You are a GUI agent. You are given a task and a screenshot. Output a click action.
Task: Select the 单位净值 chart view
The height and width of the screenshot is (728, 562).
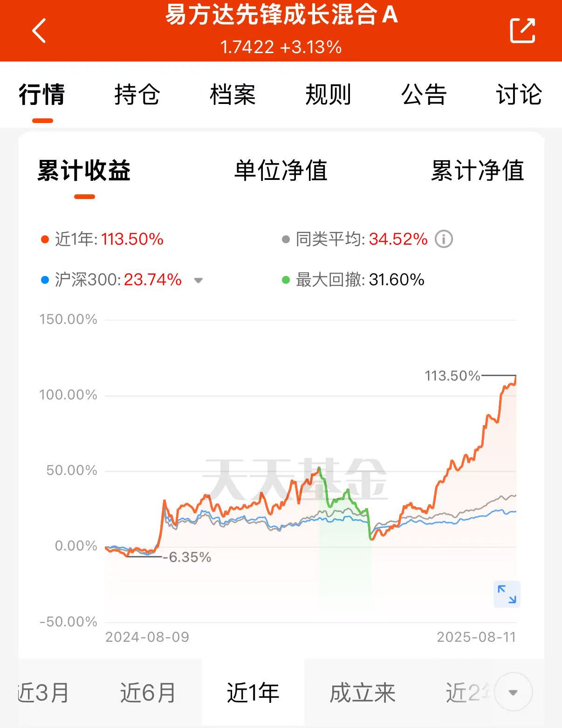[x=281, y=171]
